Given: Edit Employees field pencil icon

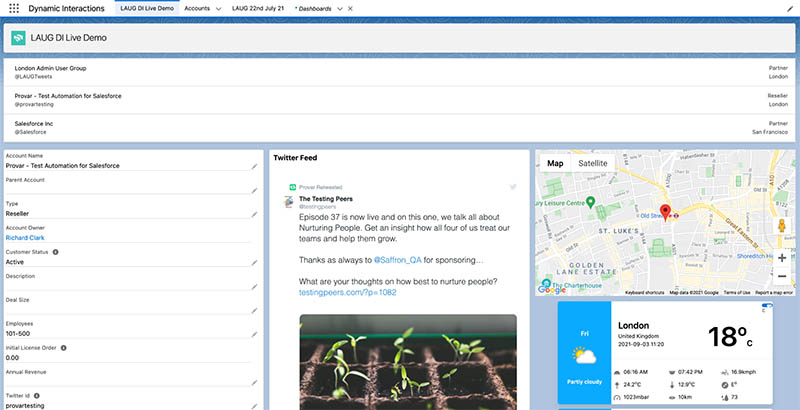Looking at the screenshot, I should [254, 334].
